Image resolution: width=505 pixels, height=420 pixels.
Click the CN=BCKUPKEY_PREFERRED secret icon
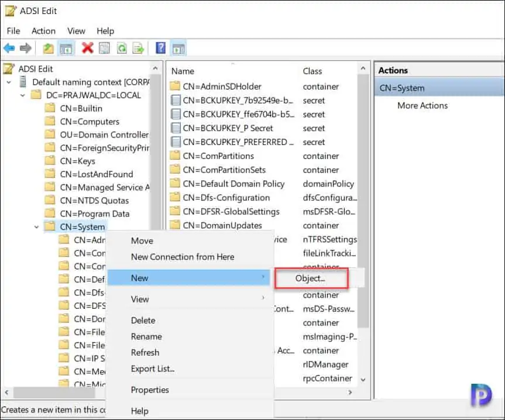tap(175, 142)
